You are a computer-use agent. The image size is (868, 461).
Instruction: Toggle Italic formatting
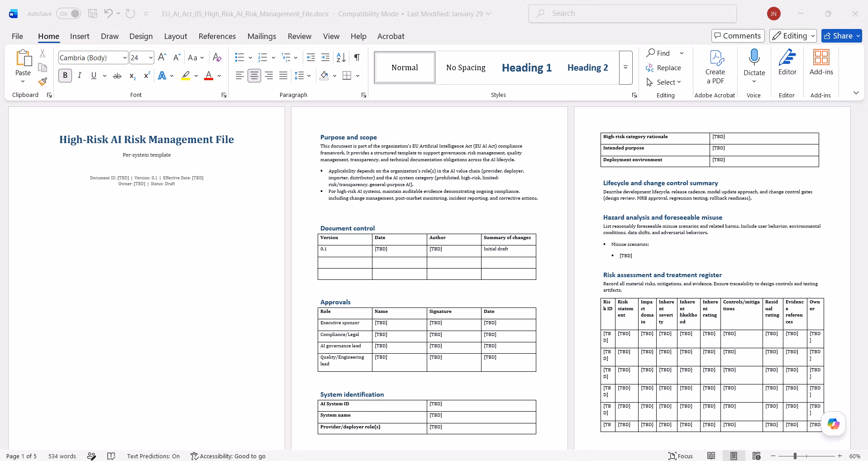(x=80, y=76)
